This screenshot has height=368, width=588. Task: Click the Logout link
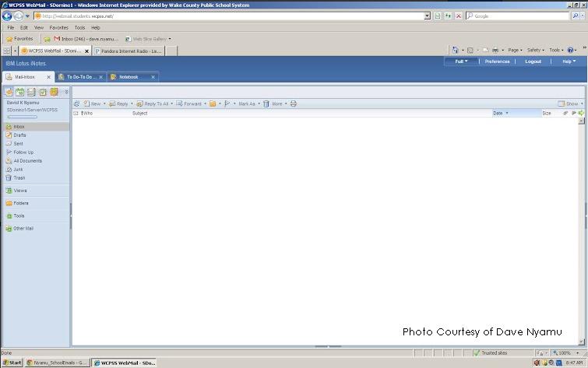tap(533, 61)
